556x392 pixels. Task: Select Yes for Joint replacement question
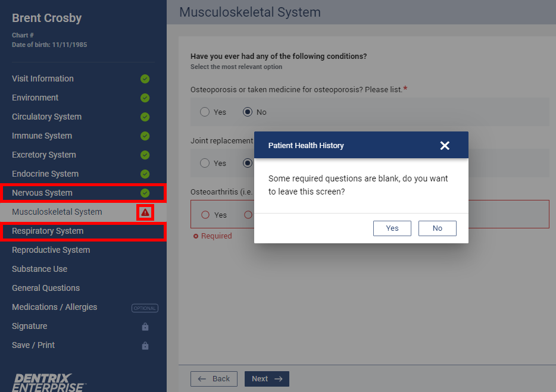[x=205, y=163]
